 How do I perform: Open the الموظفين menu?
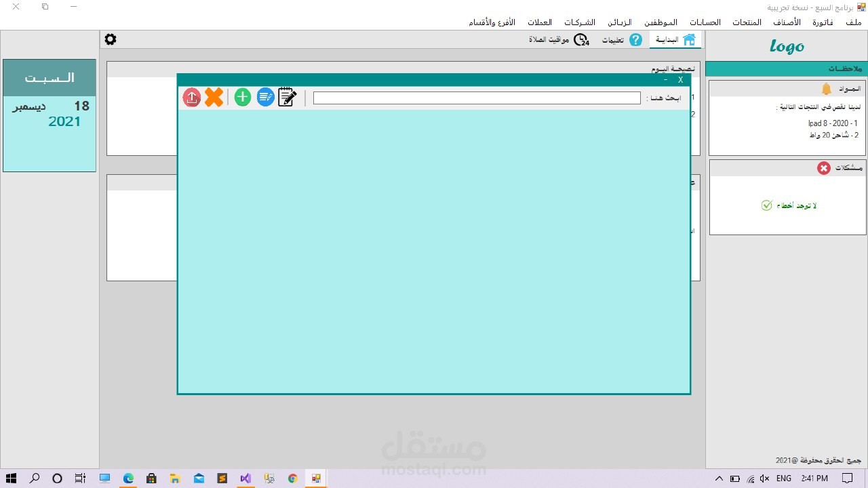click(x=662, y=22)
